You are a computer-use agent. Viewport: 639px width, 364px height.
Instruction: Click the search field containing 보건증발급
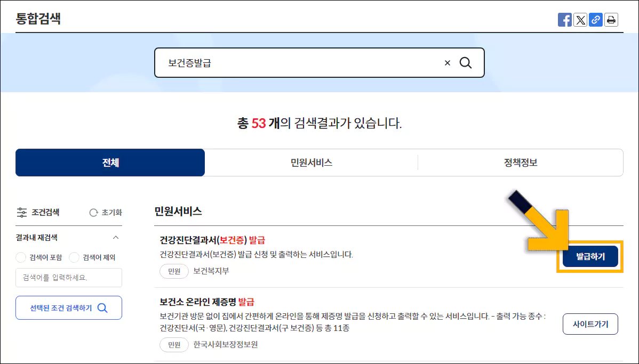pyautogui.click(x=319, y=63)
